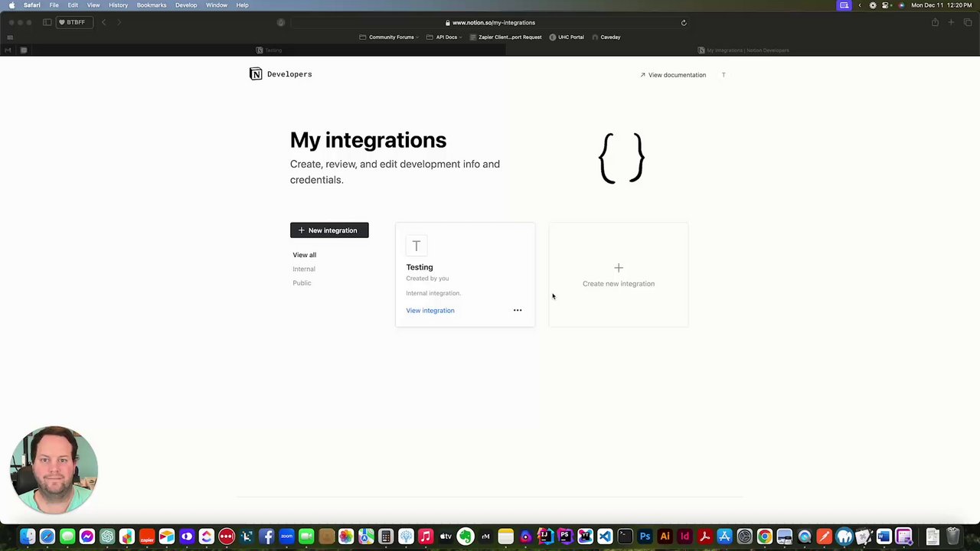This screenshot has width=980, height=551.
Task: Open the Window menu
Action: [x=217, y=5]
